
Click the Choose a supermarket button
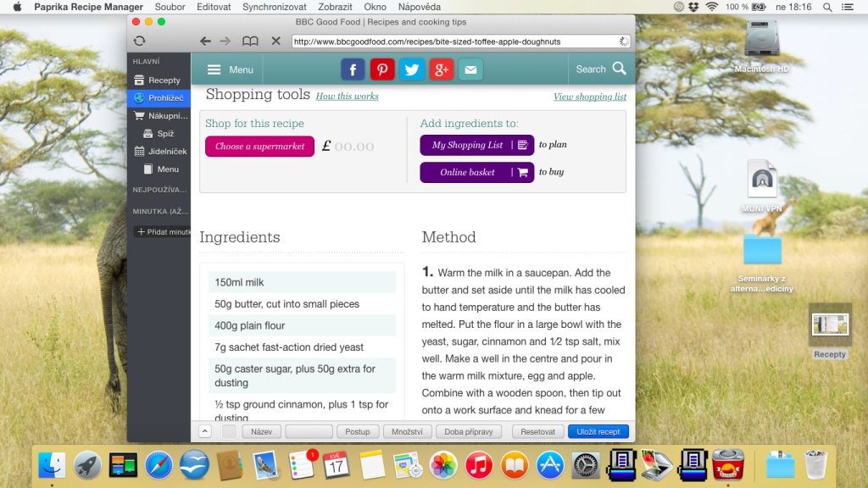[259, 147]
